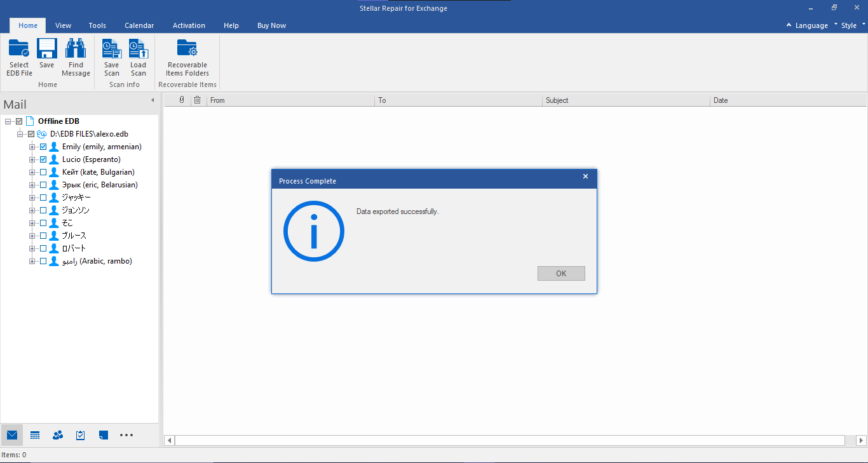Click the Offline EDB document icon
The height and width of the screenshot is (463, 868).
[30, 121]
